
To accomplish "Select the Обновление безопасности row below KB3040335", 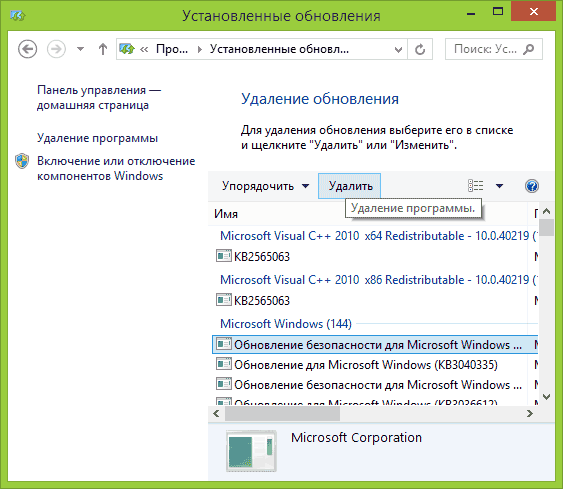I will 375,385.
